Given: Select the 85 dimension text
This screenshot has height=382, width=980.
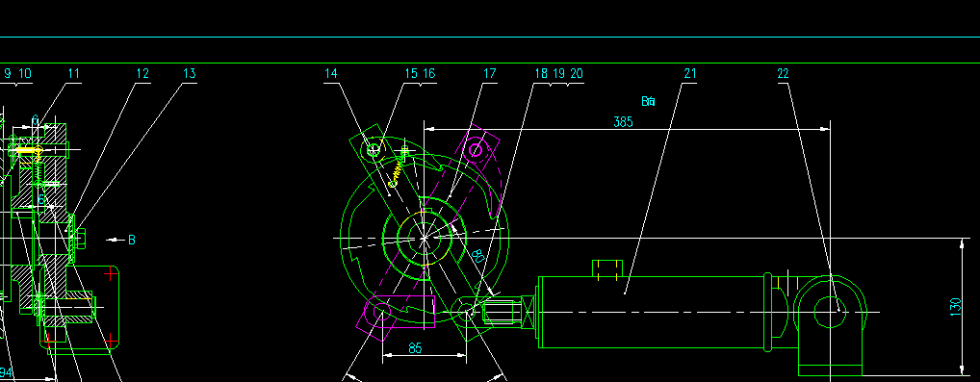Looking at the screenshot, I should pos(415,348).
